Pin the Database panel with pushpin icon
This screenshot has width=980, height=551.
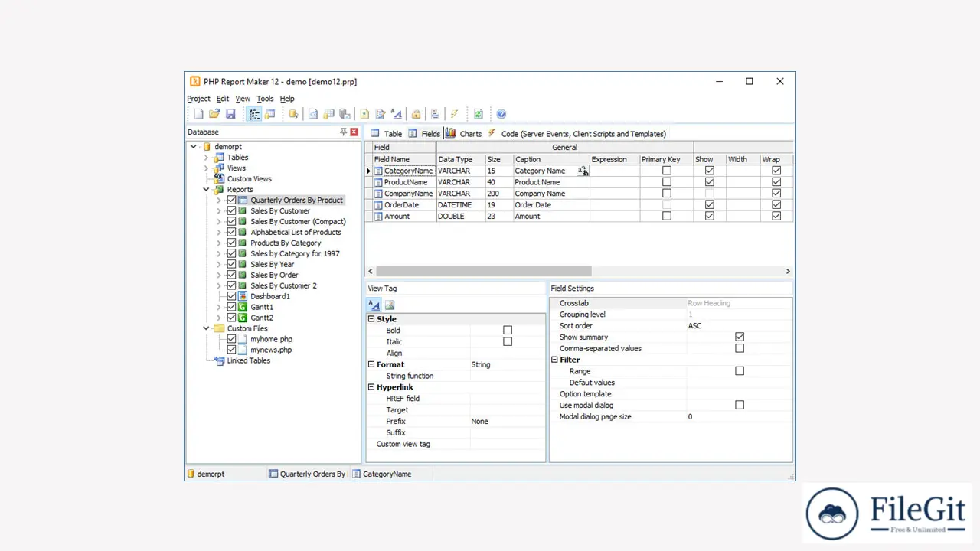point(343,132)
